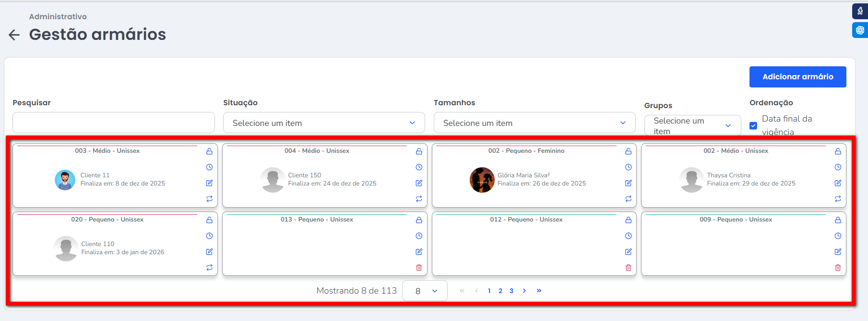Open the Situação dropdown
868x321 pixels.
324,123
